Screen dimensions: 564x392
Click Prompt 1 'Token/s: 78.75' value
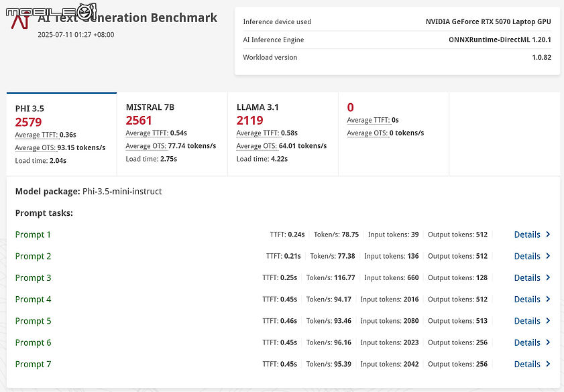point(336,235)
